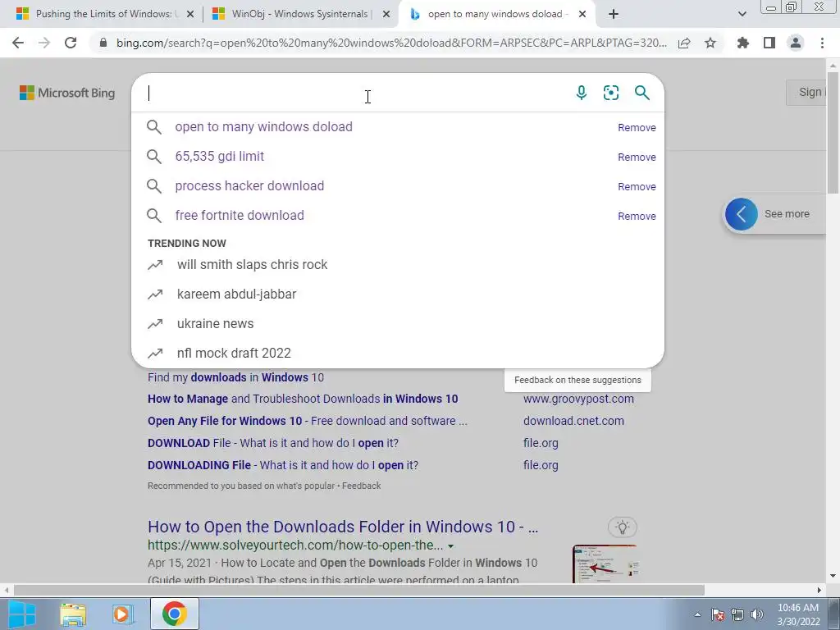Open Find my downloads in Windows 10 link
Image resolution: width=840 pixels, height=630 pixels.
click(235, 377)
